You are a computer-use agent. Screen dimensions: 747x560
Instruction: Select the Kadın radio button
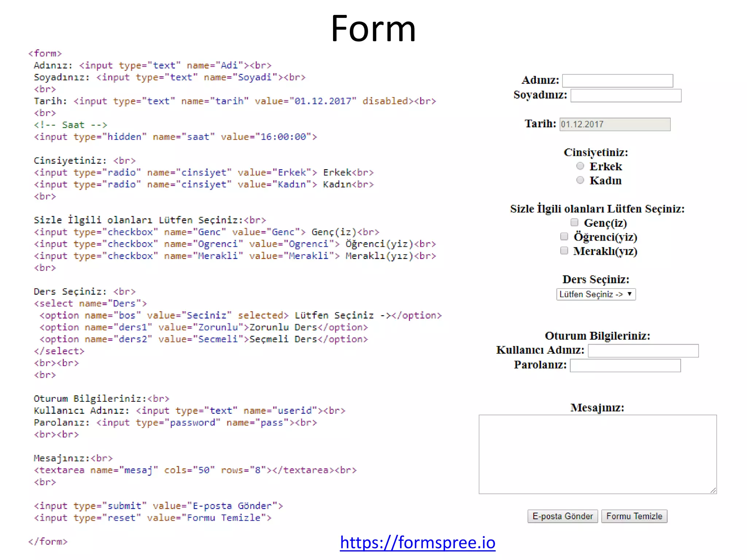(580, 180)
